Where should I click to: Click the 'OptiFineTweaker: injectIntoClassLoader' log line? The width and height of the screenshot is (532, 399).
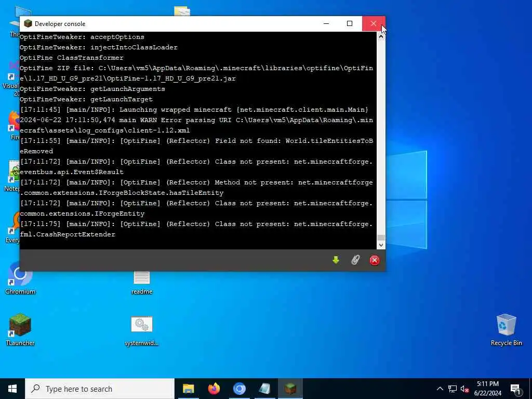tap(98, 47)
